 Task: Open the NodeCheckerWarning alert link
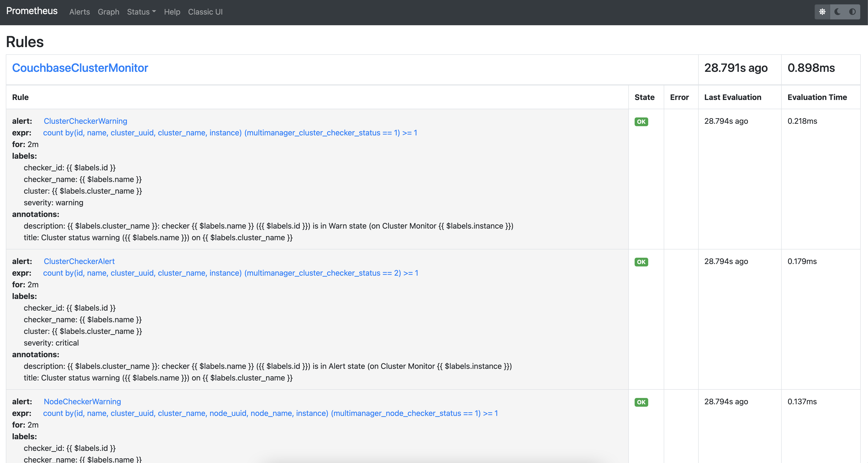(x=82, y=401)
